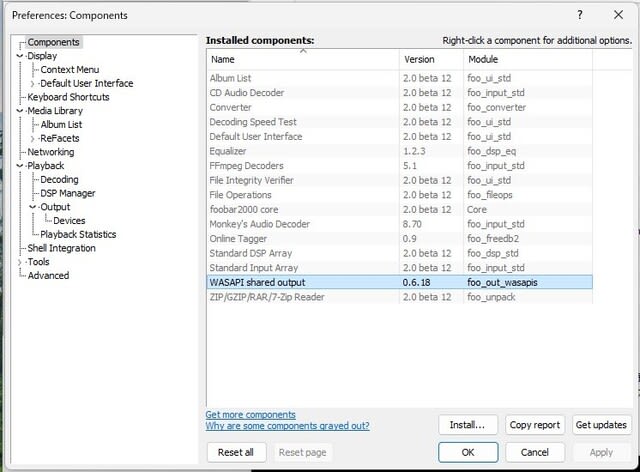
Task: Open the Decoding preferences page
Action: (59, 179)
